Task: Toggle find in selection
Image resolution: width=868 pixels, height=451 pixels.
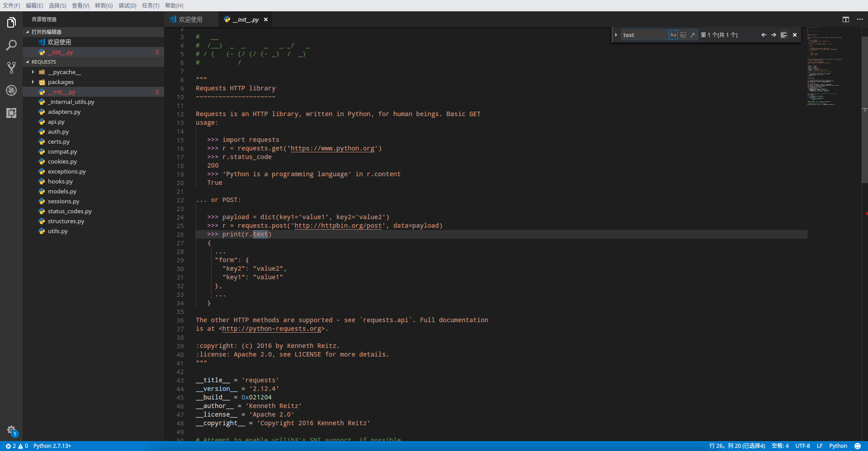Action: (783, 35)
